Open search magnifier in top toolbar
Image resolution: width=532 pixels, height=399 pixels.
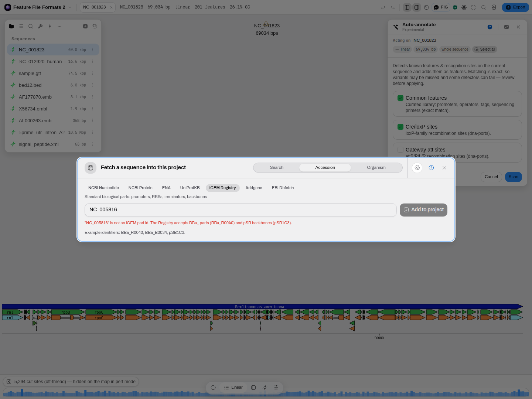[x=483, y=7]
